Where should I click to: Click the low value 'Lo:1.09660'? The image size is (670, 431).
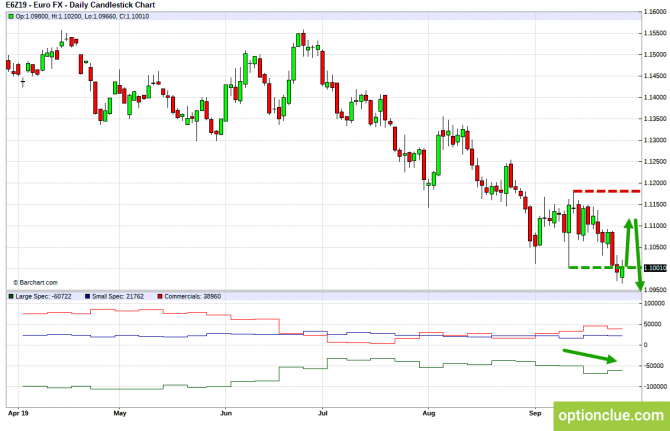click(x=100, y=17)
